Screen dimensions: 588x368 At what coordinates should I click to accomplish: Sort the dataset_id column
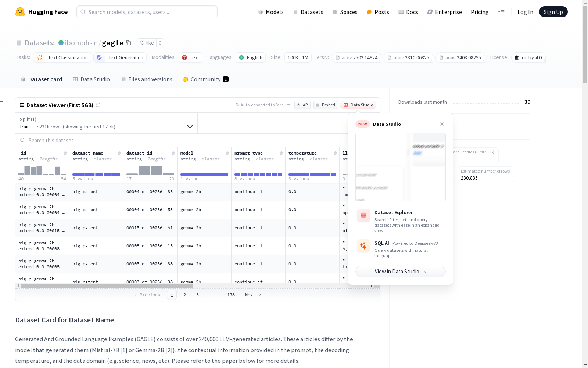[173, 153]
